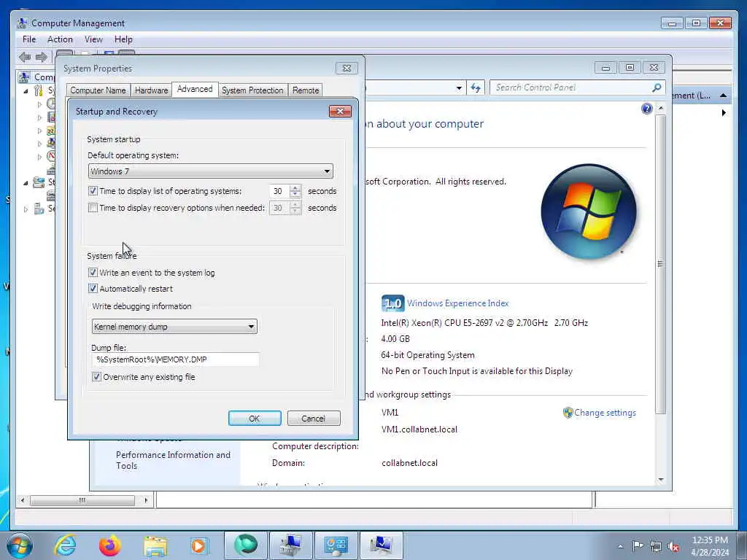Launch Firefox from the taskbar
Screen dimensions: 747x560
coord(109,545)
